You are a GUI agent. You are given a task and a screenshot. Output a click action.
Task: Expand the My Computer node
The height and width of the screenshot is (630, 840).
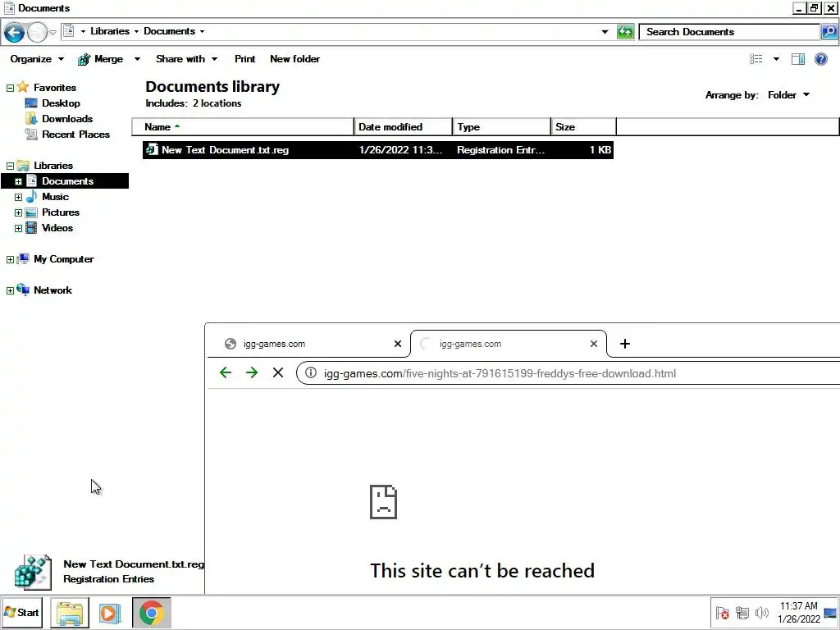(10, 260)
